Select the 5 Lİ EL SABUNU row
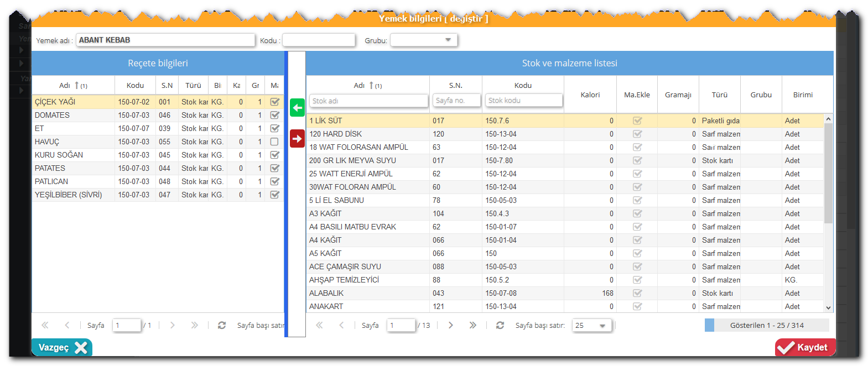The width and height of the screenshot is (868, 366). (565, 200)
